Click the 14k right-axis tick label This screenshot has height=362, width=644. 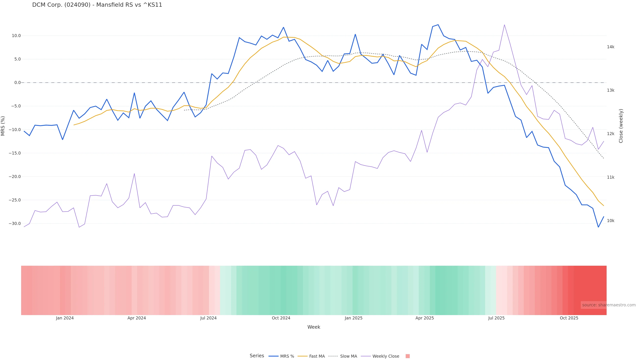pyautogui.click(x=610, y=47)
